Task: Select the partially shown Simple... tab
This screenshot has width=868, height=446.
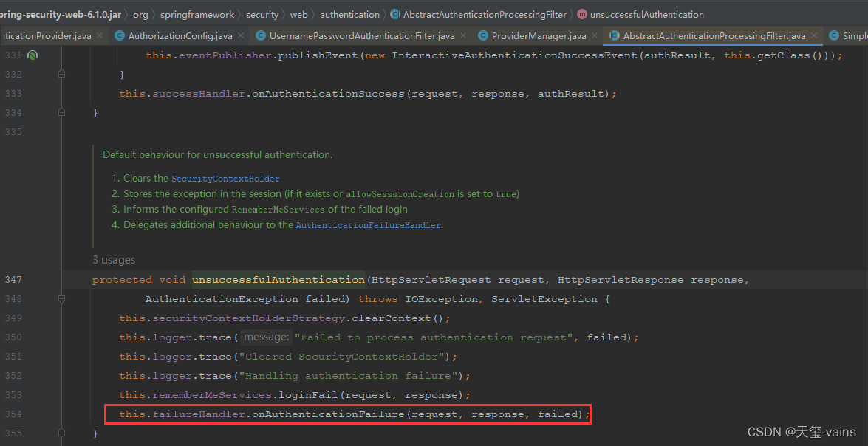Action: point(846,36)
